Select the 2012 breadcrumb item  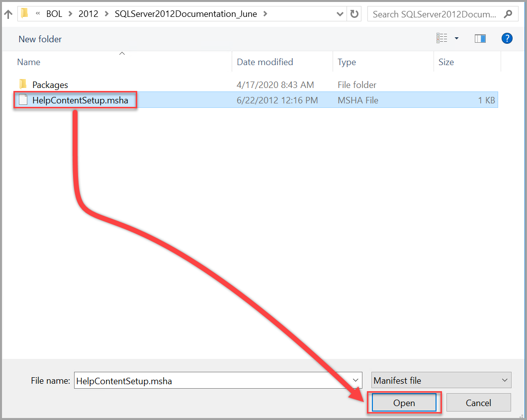click(x=88, y=14)
